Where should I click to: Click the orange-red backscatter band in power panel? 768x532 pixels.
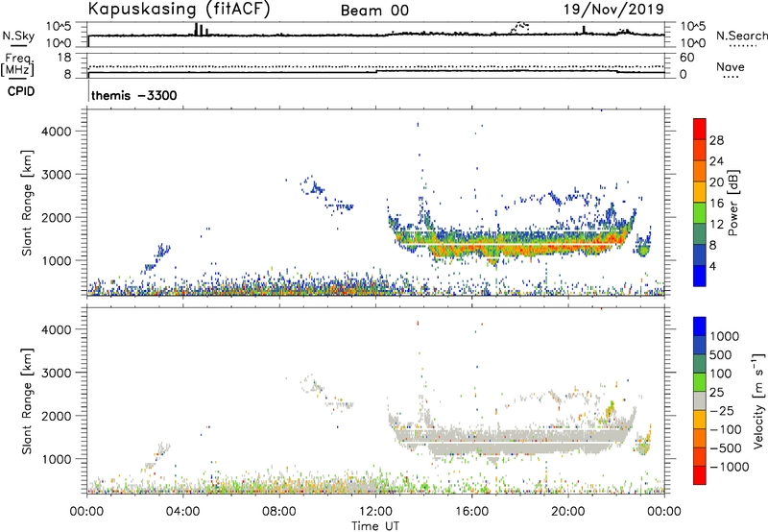pyautogui.click(x=519, y=249)
